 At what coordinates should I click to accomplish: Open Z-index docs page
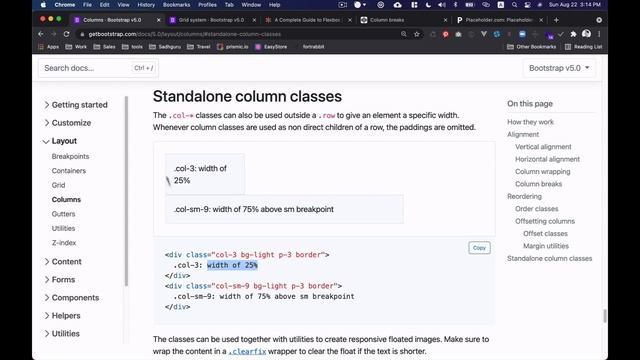coord(64,243)
